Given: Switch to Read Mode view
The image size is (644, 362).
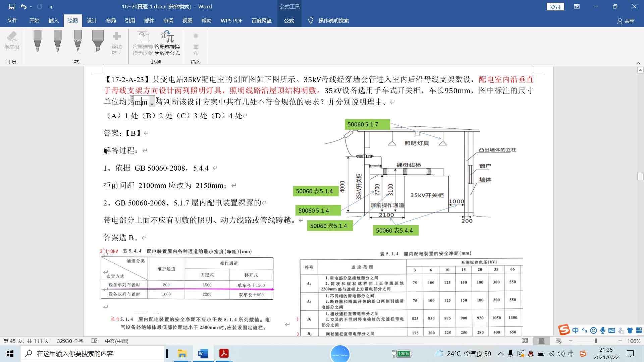Looking at the screenshot, I should 525,341.
